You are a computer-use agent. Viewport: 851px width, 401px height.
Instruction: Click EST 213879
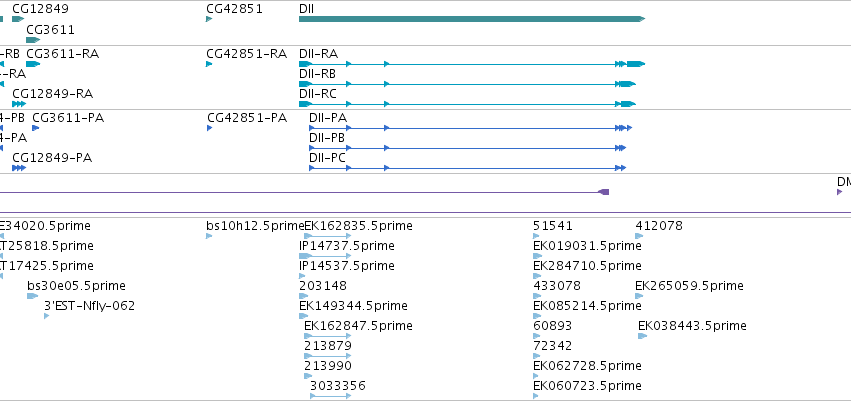pos(328,357)
